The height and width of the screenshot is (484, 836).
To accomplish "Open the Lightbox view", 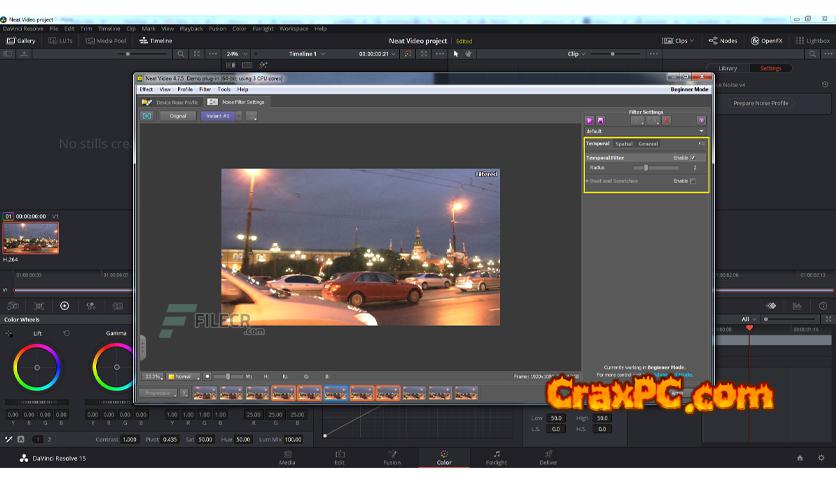I will pos(813,41).
